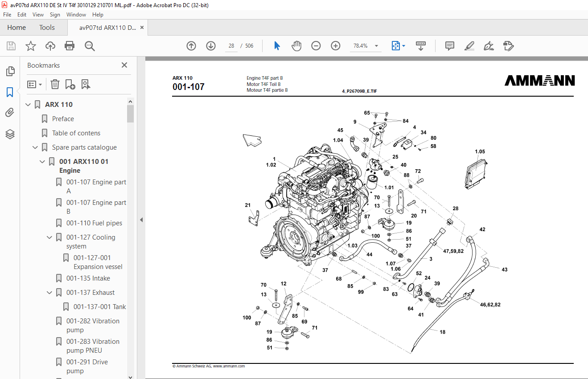Click the page number input field
The height and width of the screenshot is (379, 588).
(x=231, y=46)
